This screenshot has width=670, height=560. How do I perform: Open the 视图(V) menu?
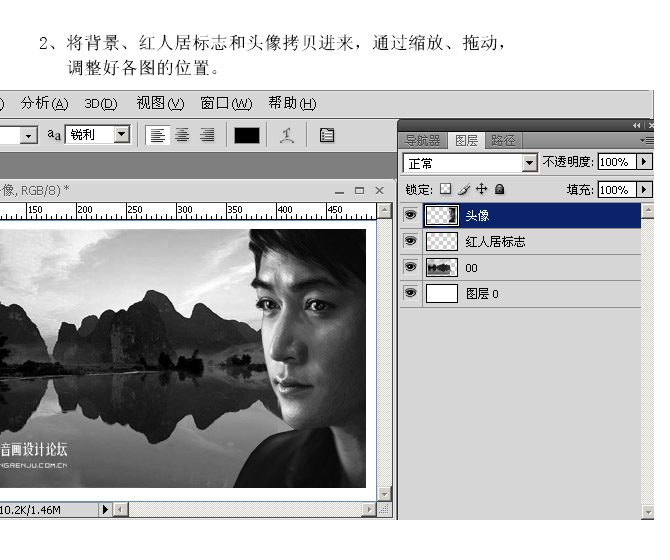point(160,103)
